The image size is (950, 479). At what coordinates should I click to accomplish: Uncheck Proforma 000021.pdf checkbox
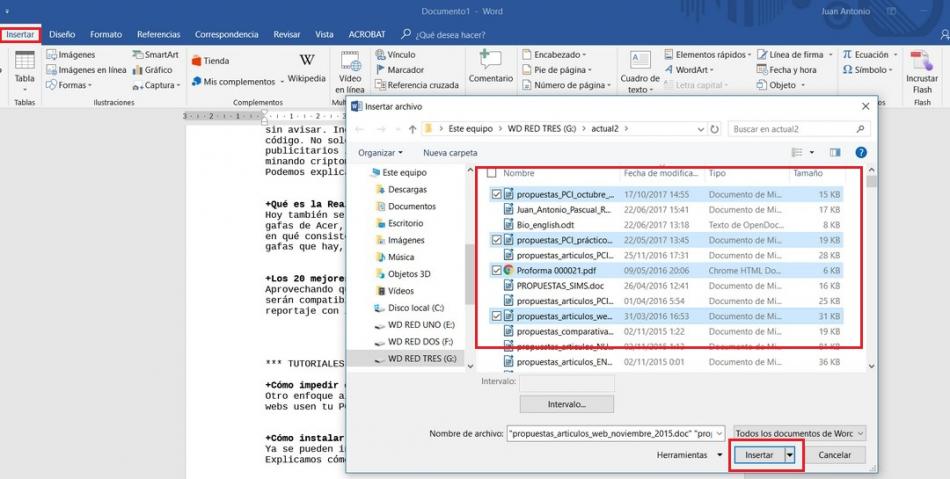coord(497,270)
